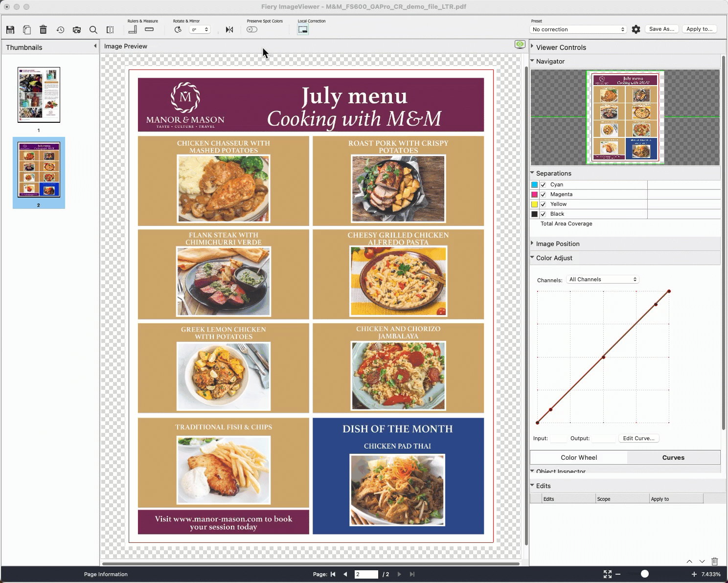Select the magnifier zoom tool
Screen dimensions: 728x583
click(93, 30)
